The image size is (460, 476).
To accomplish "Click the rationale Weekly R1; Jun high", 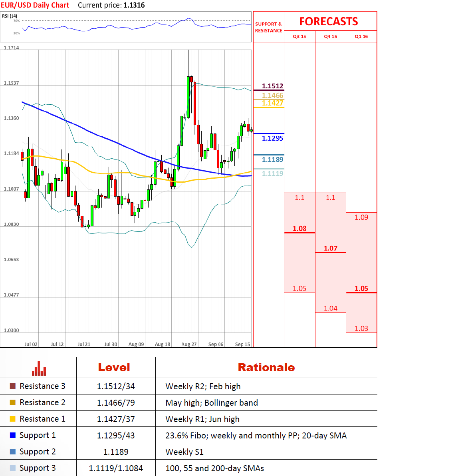I will (202, 419).
